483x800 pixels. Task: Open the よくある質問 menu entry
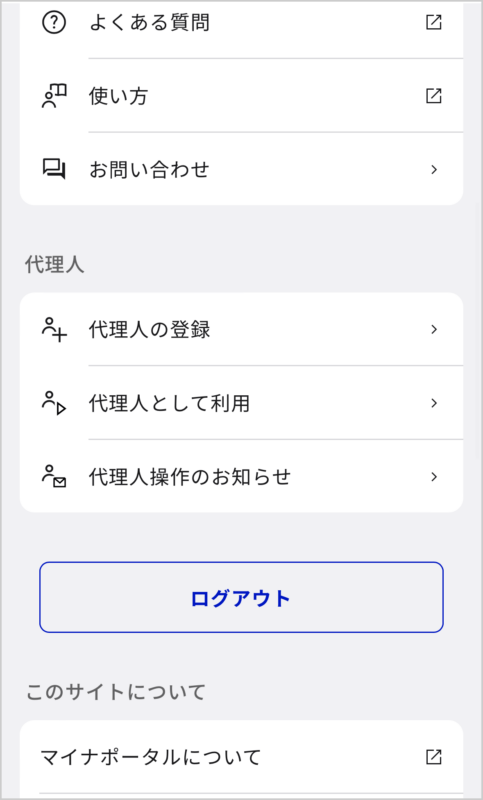coord(149,22)
